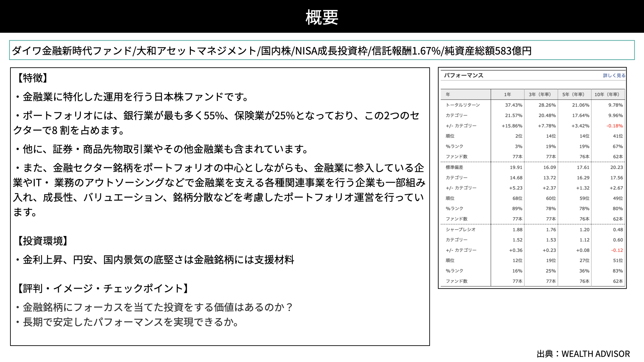The width and height of the screenshot is (644, 362).
Task: Select the 【投資環境】 section heading
Action: click(x=42, y=241)
